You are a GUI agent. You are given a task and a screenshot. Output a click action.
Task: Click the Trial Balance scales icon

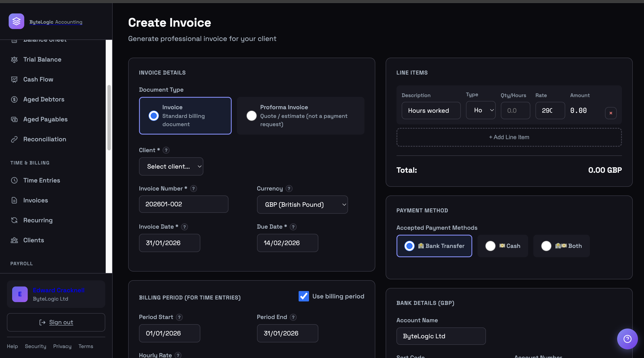tap(14, 60)
